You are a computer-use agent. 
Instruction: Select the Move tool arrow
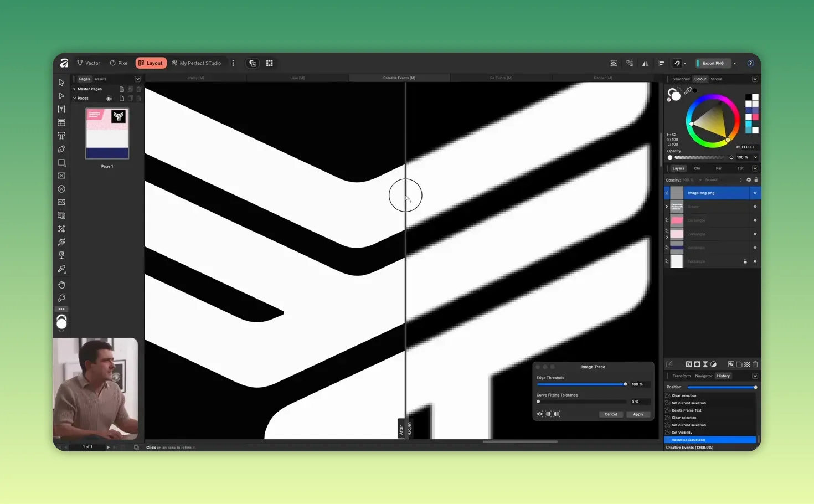[x=61, y=83]
